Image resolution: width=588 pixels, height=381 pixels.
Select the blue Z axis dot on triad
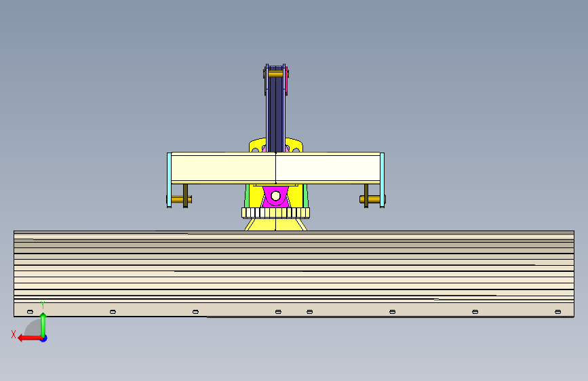44,338
